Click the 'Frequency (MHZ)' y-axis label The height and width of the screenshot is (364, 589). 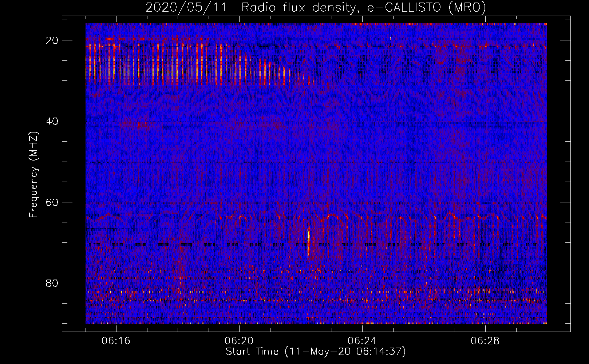(33, 175)
